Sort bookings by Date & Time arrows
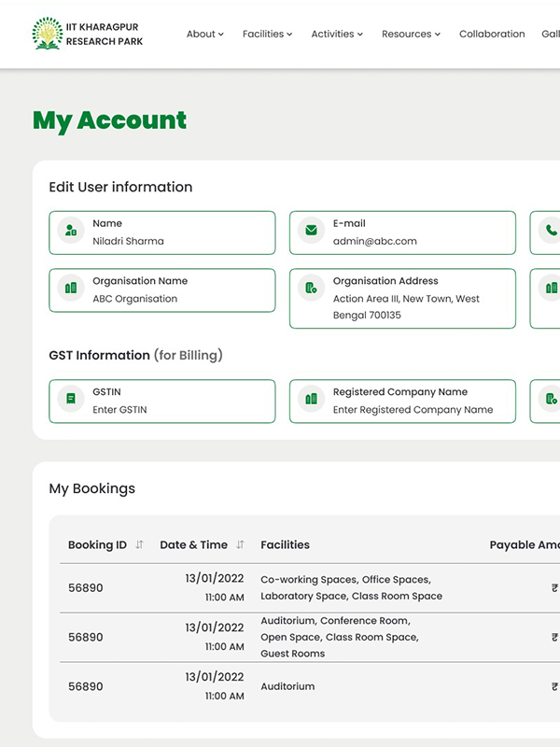 coord(240,544)
